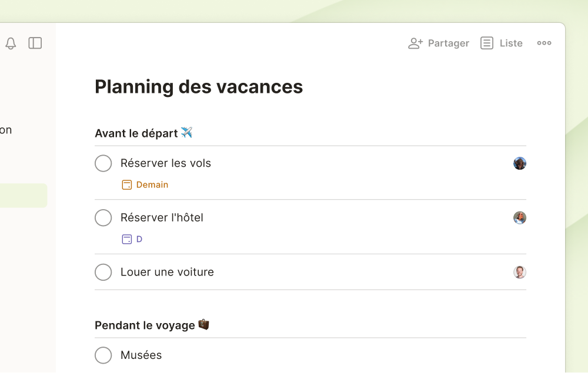Click the Pendant le voyage section header
588x373 pixels.
(152, 325)
